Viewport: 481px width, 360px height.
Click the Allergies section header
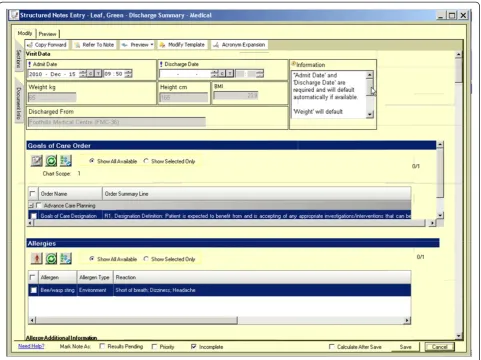click(x=233, y=243)
